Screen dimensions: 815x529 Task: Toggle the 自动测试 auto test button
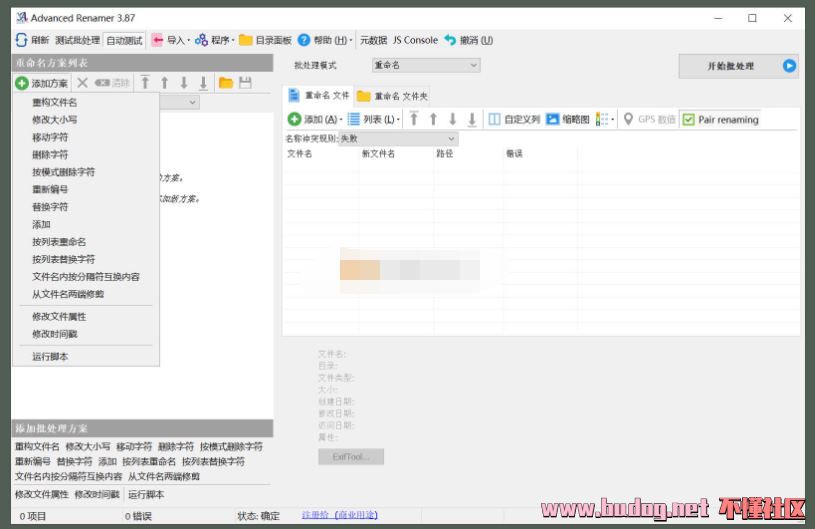pyautogui.click(x=125, y=40)
